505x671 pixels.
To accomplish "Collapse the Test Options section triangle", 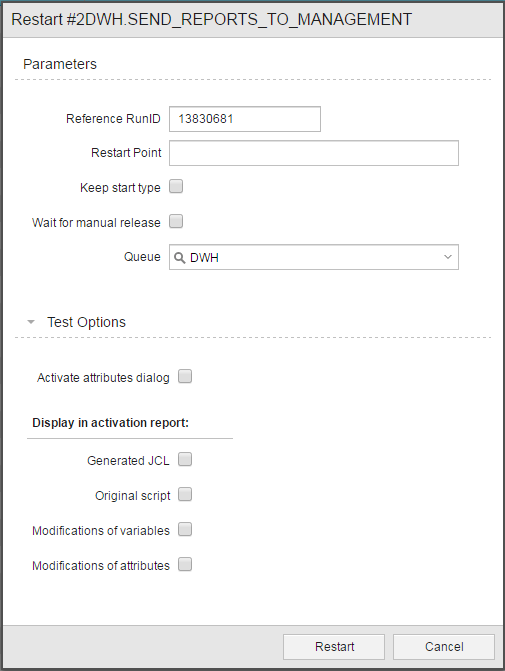I will [31, 322].
